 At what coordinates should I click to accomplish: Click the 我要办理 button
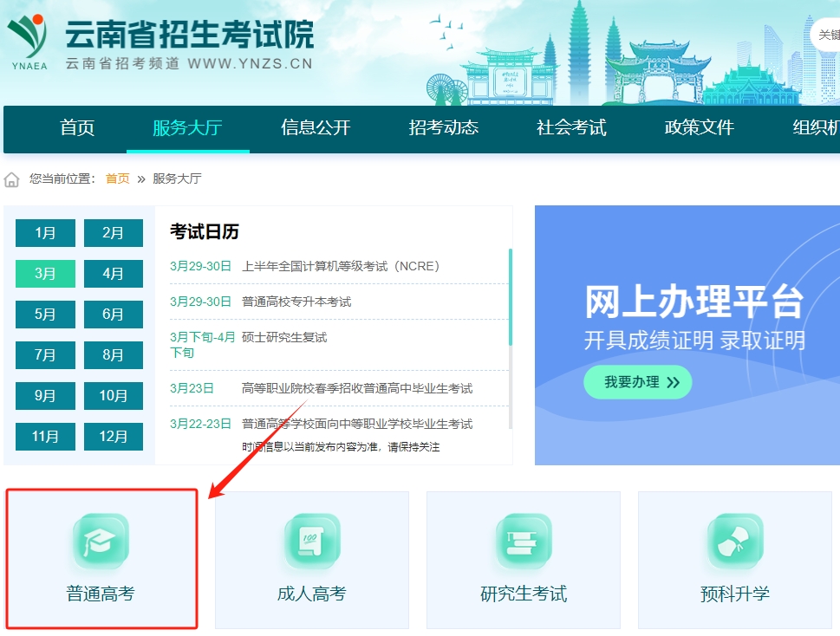637,382
